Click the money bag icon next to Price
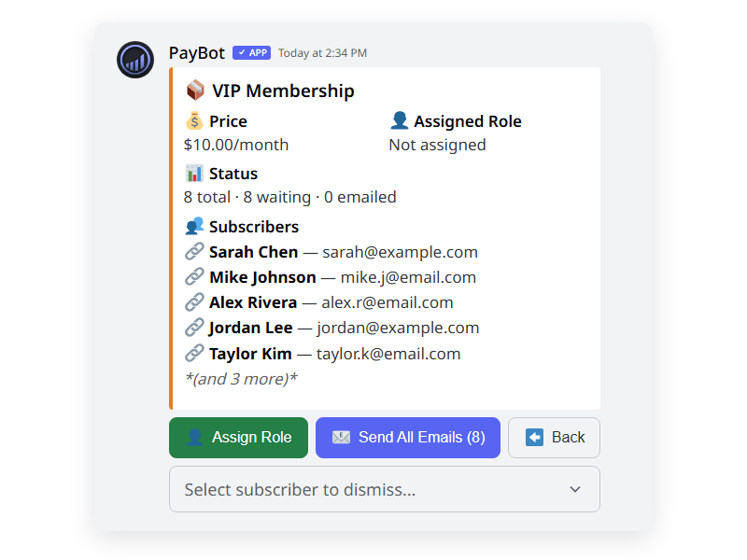 pyautogui.click(x=193, y=120)
